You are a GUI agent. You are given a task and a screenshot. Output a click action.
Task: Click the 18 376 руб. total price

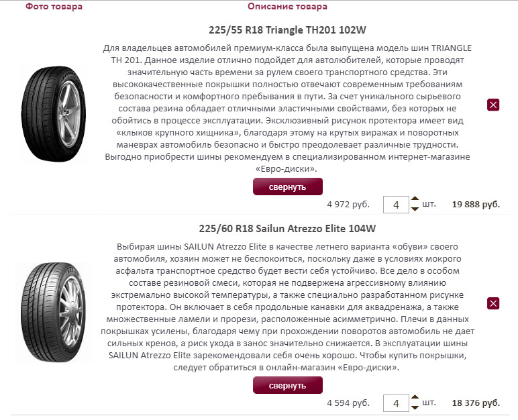coord(476,403)
